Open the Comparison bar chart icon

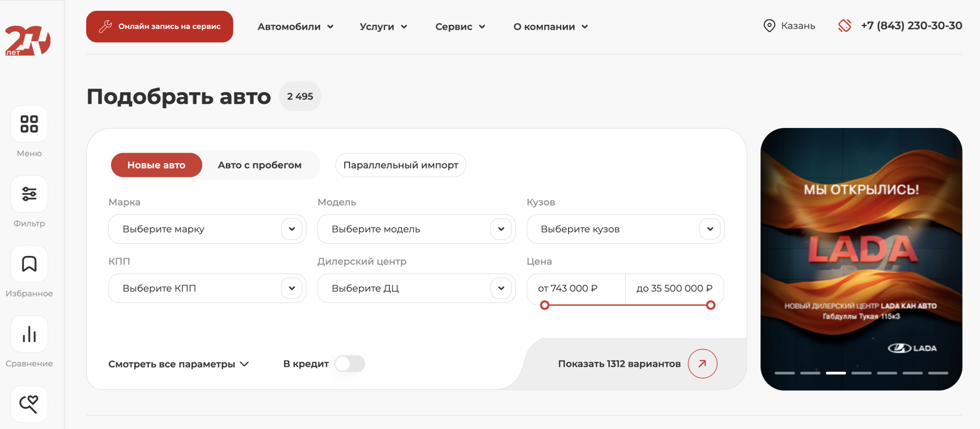coord(29,334)
